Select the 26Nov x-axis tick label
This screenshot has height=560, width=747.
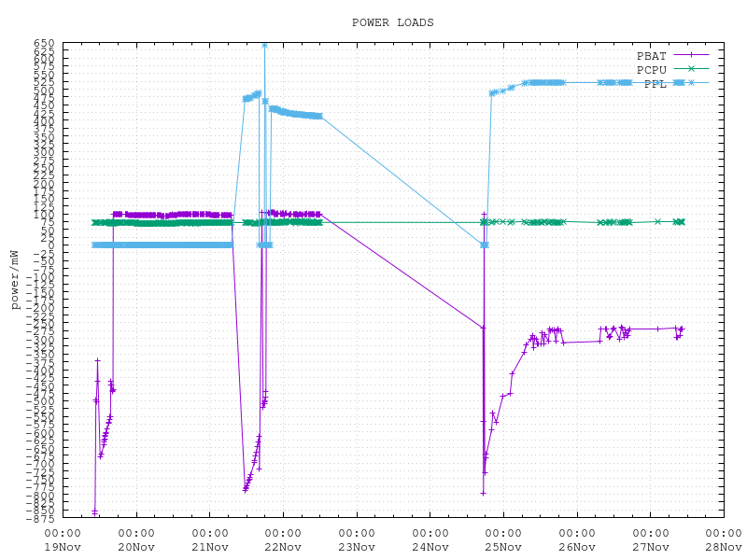point(576,546)
